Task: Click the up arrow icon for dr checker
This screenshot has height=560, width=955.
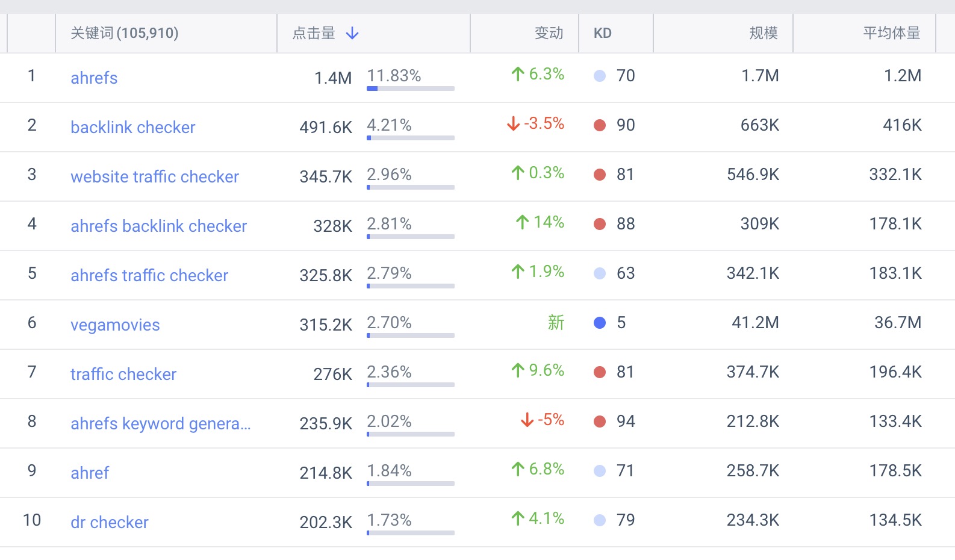Action: (518, 518)
